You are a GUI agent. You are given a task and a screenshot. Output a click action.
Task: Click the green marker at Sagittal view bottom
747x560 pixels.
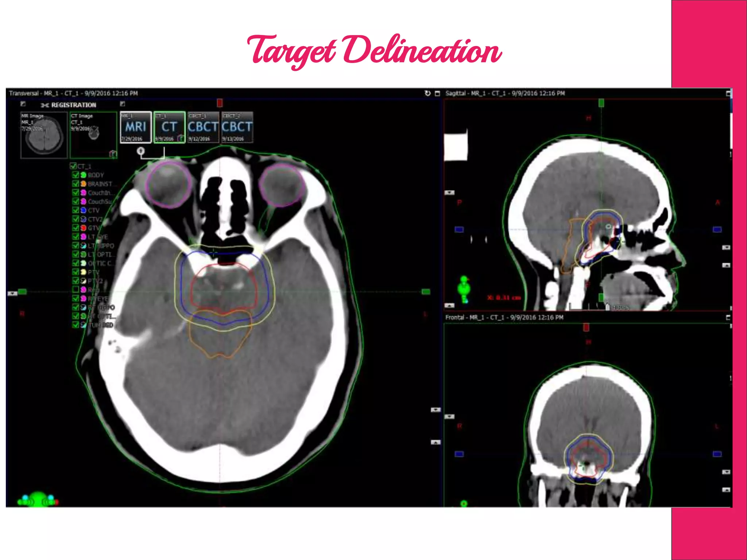(601, 298)
